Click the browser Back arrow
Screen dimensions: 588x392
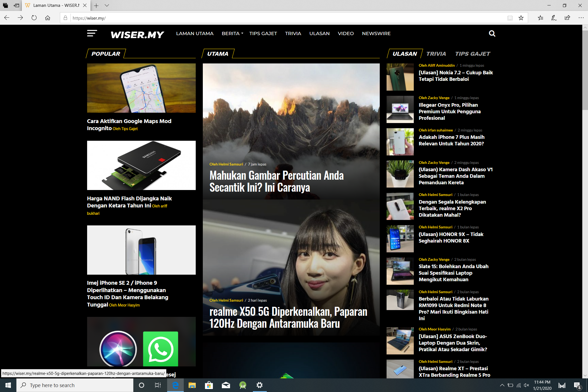click(7, 18)
